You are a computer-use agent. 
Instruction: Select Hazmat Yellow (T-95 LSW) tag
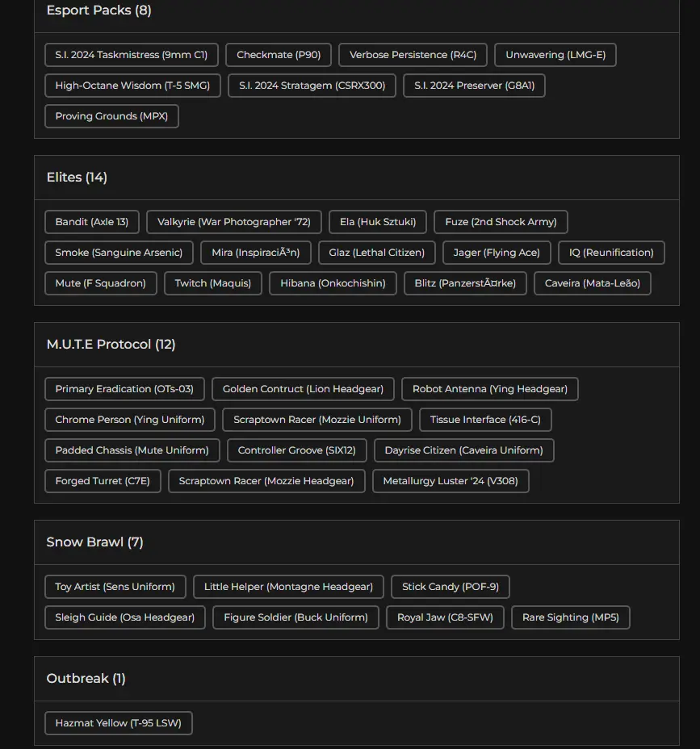(x=118, y=723)
